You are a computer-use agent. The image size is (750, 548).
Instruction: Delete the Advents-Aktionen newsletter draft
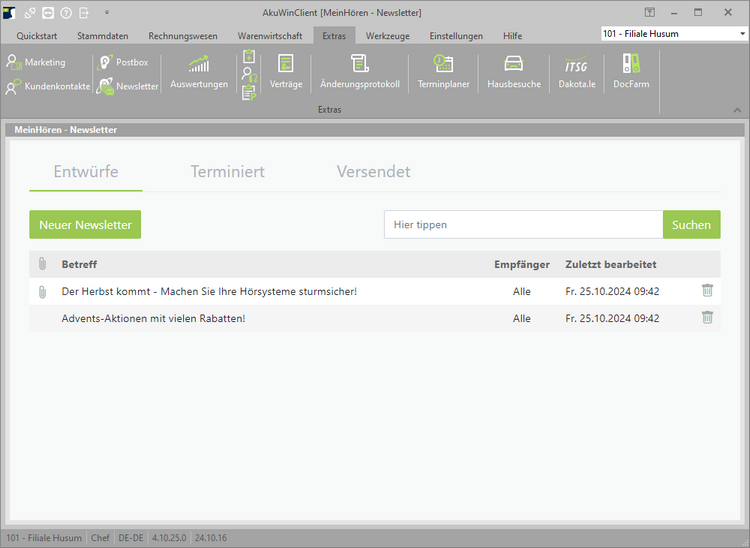[x=707, y=318]
